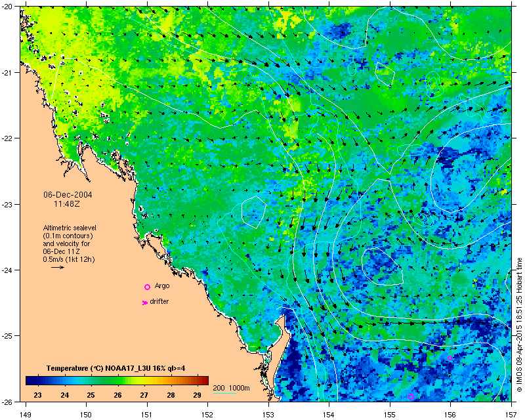The image size is (525, 420).
Task: Click the text '06-Dec 11Z'
Action: pyautogui.click(x=61, y=251)
